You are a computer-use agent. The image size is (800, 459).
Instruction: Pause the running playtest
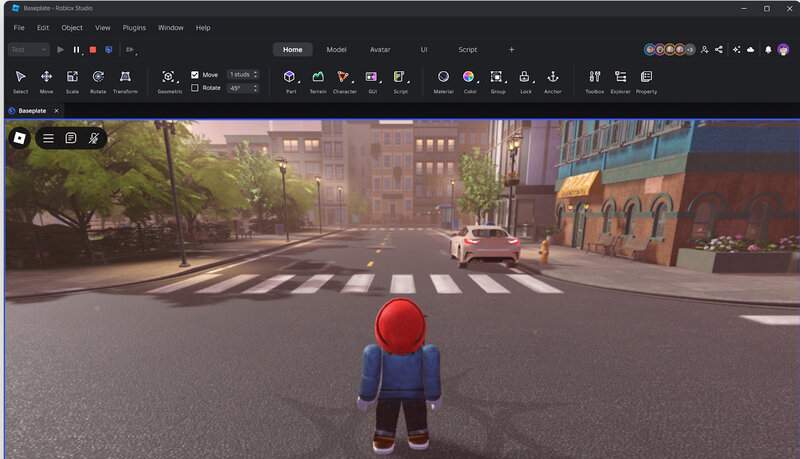click(76, 49)
